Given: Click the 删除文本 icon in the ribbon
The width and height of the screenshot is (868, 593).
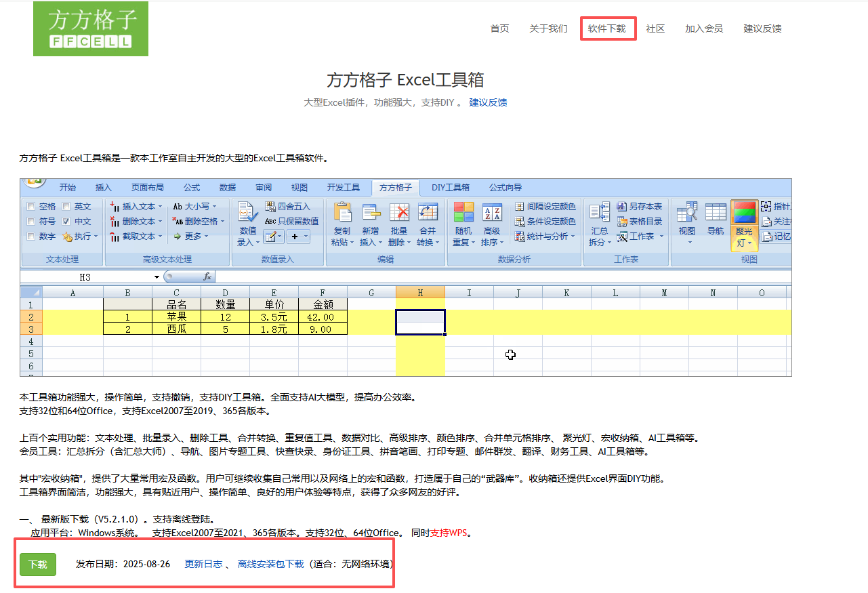Looking at the screenshot, I should click(115, 221).
